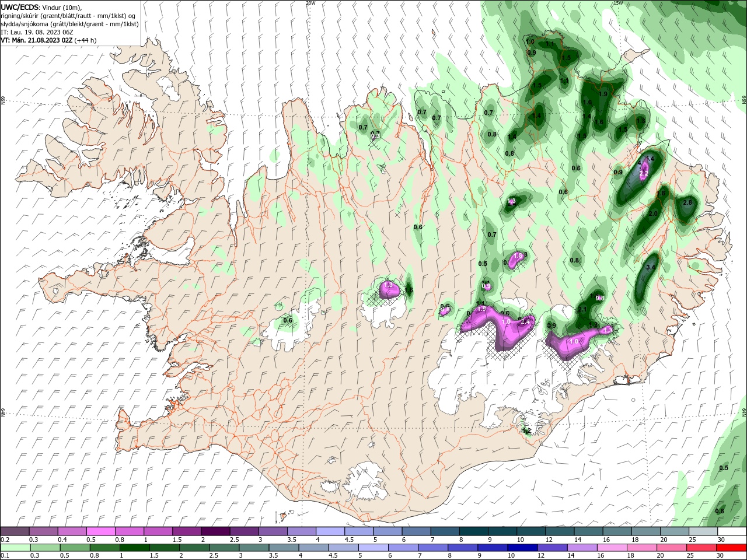
Task: Select the 'slydda/snjókoma' legend description line
Action: [x=70, y=24]
